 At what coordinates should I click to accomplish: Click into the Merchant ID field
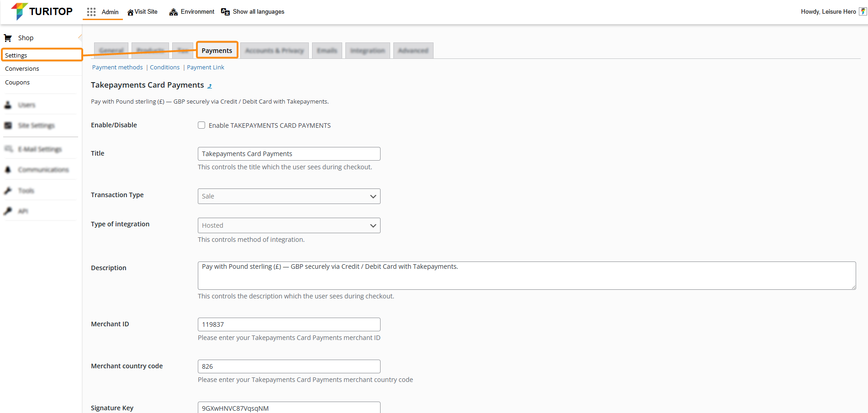click(x=289, y=324)
